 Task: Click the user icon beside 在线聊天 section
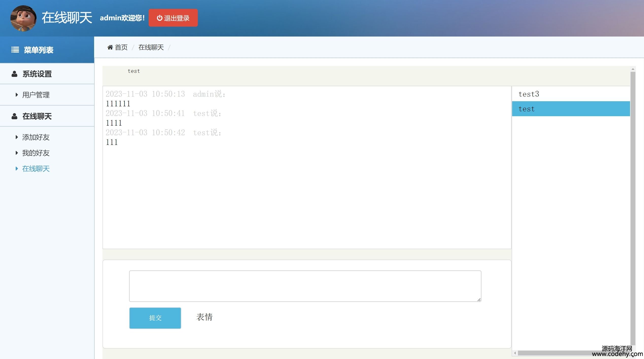point(14,116)
